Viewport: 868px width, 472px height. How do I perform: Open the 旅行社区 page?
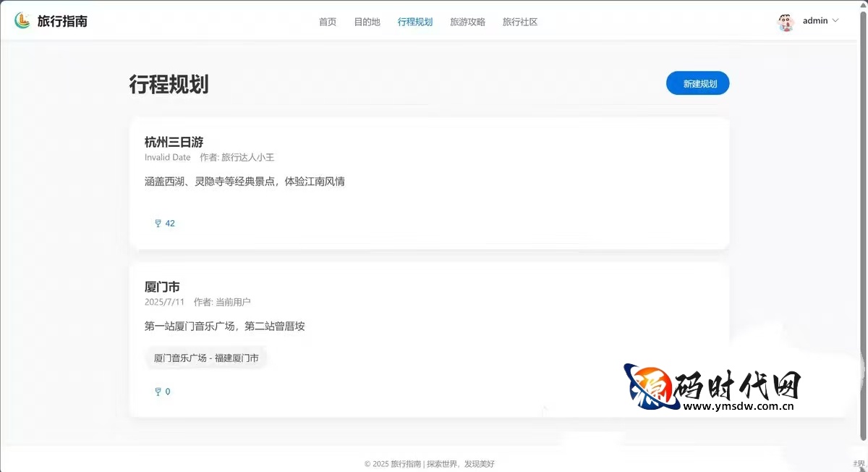pos(519,22)
